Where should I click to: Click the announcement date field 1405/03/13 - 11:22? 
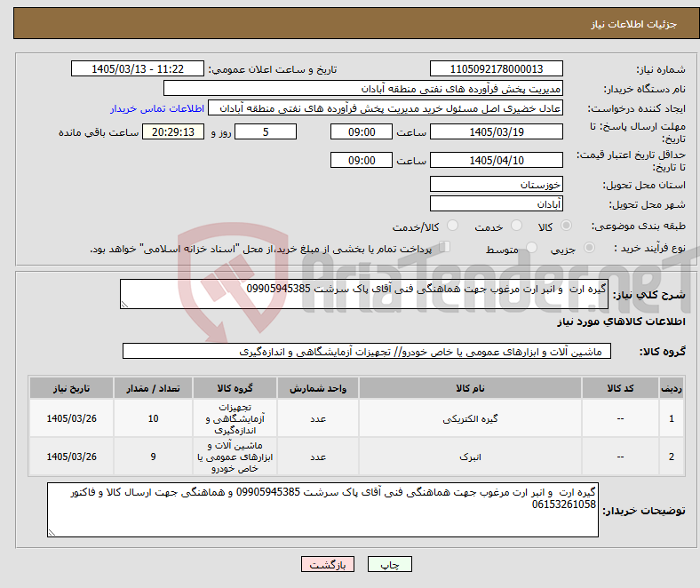138,68
